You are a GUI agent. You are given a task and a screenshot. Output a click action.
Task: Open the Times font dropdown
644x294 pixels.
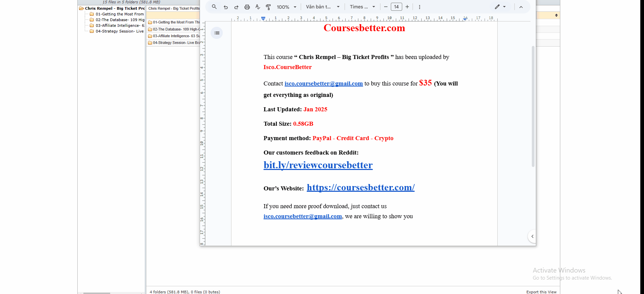[x=362, y=7]
